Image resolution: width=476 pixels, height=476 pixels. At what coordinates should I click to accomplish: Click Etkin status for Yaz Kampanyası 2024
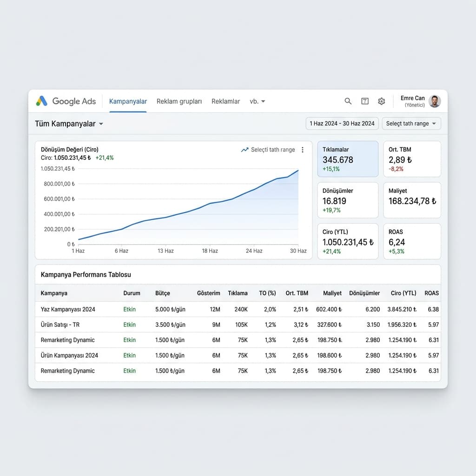129,309
